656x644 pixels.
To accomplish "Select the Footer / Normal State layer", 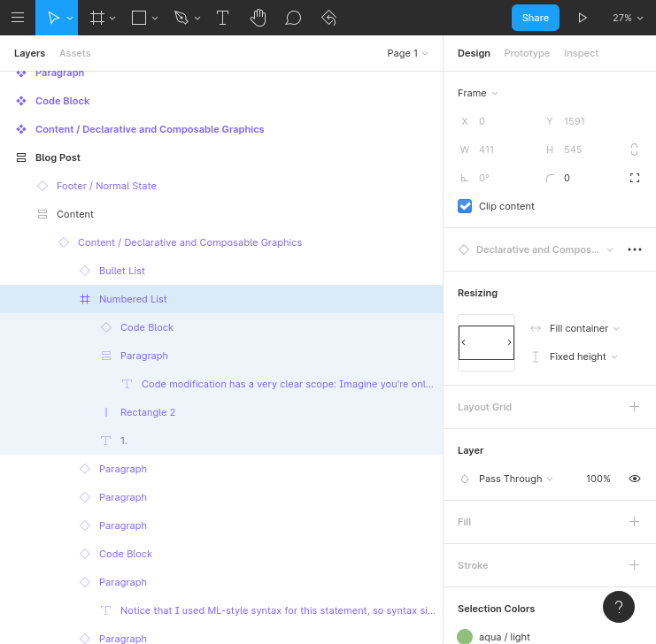I will [221, 186].
